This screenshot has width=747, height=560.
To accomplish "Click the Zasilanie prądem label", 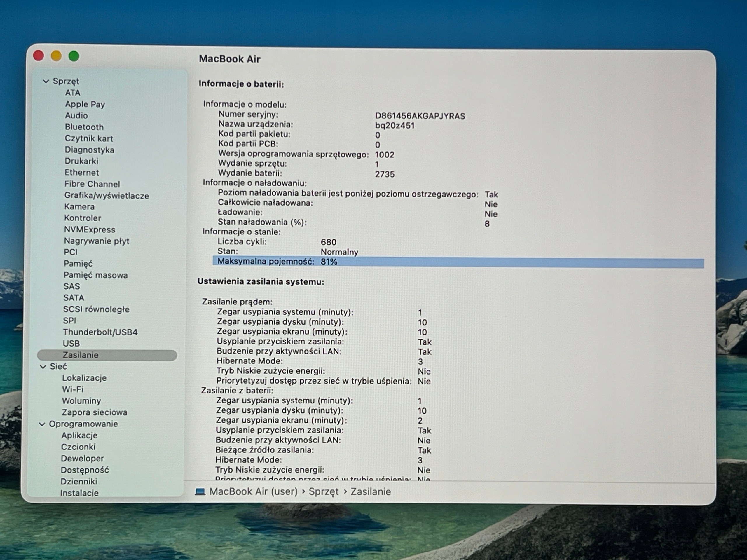I will (237, 302).
